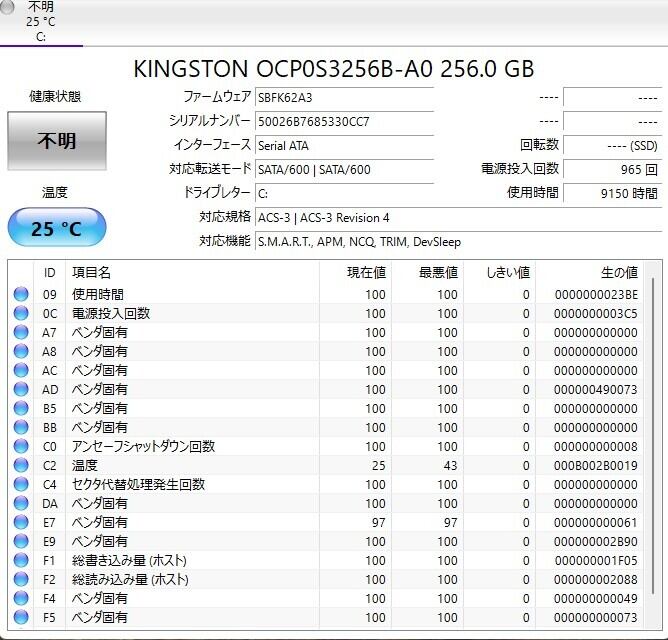Viewport: 668px width, 640px height.
Task: Click raw value 000000000073
Action: click(x=596, y=617)
